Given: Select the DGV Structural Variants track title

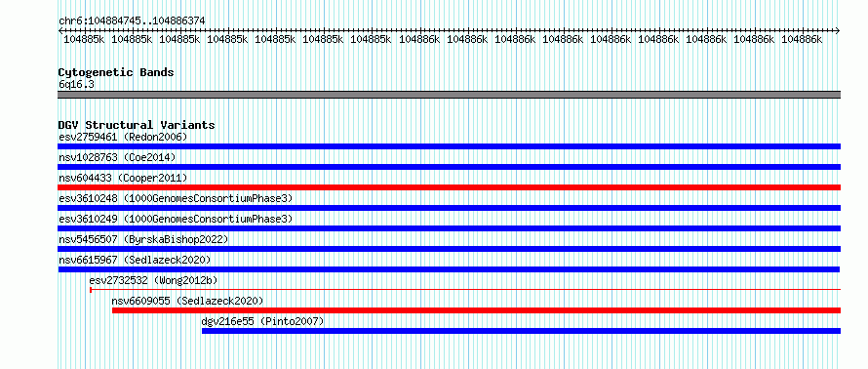Looking at the screenshot, I should point(137,125).
